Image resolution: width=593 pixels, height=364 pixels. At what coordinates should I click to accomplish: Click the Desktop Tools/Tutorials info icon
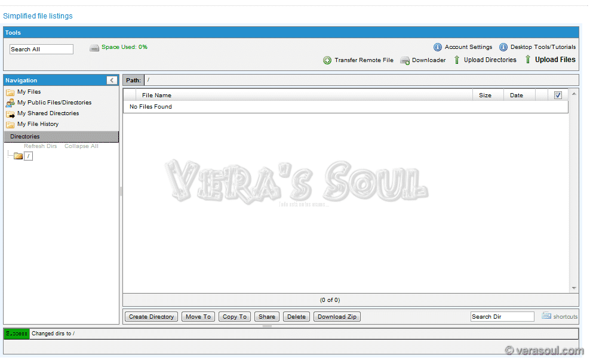pos(503,47)
